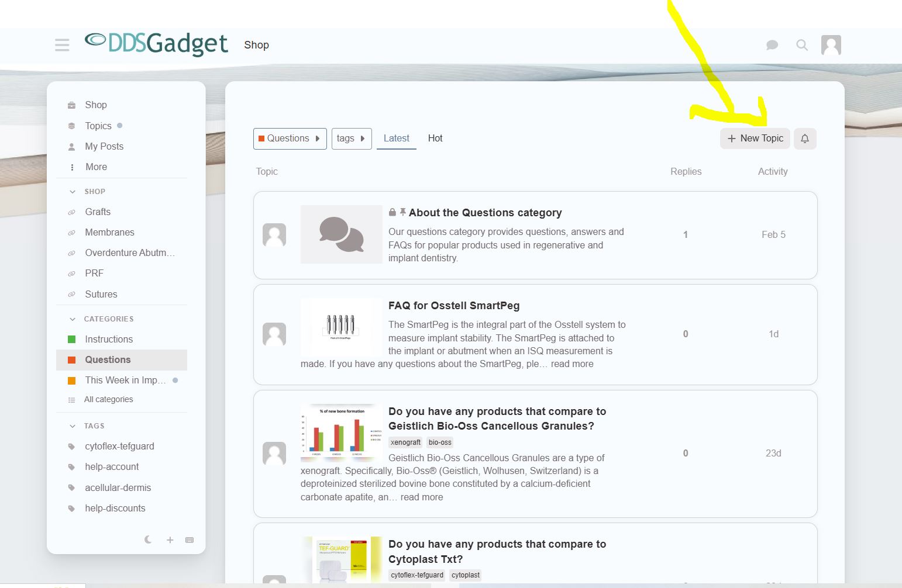Click Feb 5 activity date
Image resolution: width=902 pixels, height=588 pixels.
pos(773,234)
